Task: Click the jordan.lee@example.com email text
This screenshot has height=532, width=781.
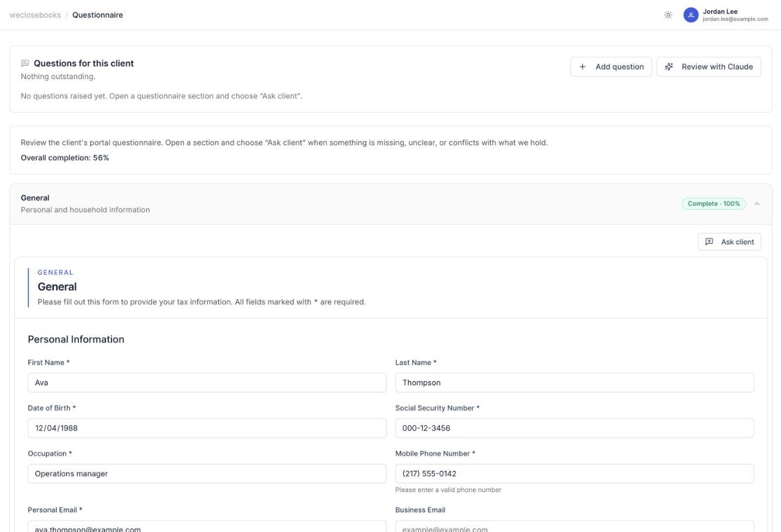Action: [x=735, y=19]
